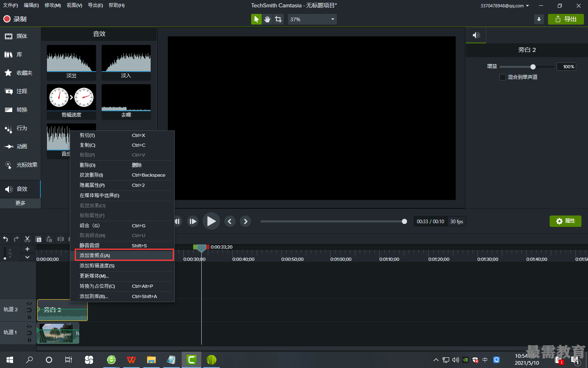Click the 录制 (Record) button

click(x=15, y=19)
